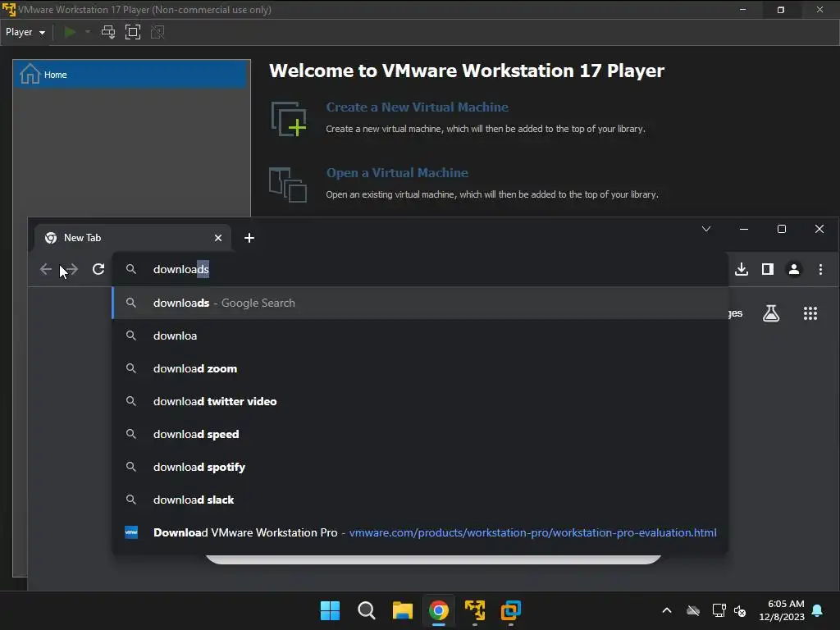Image resolution: width=840 pixels, height=630 pixels.
Task: Select 'downloads - Google Search' suggestion
Action: pos(419,304)
